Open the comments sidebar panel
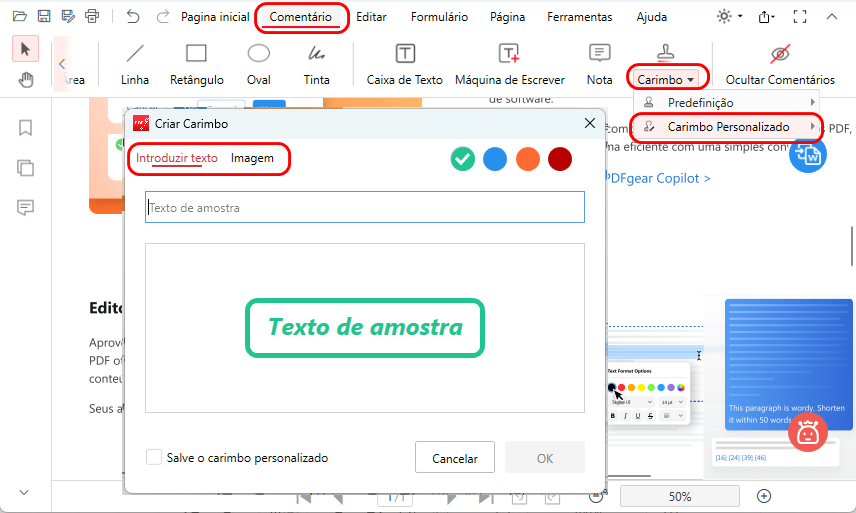Viewport: 856px width, 513px height. point(25,207)
